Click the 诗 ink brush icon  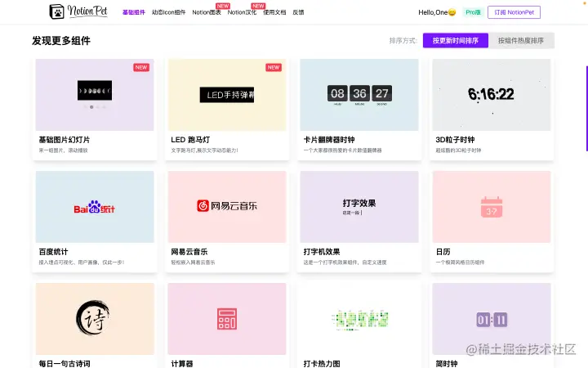[92, 317]
